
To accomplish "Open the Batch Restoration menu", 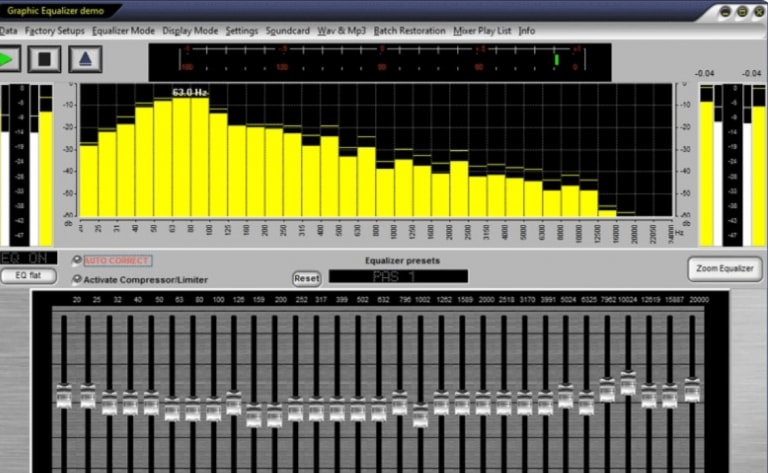I will click(x=409, y=31).
